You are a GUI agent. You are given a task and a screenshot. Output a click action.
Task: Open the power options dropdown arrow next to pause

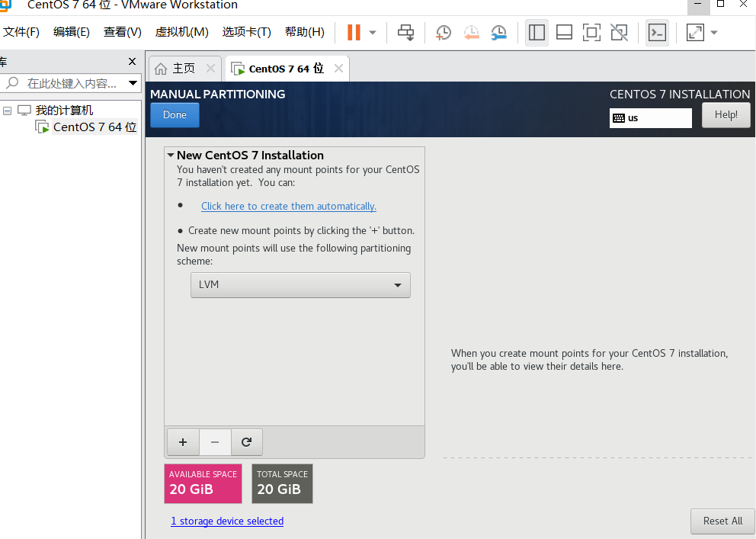(373, 33)
